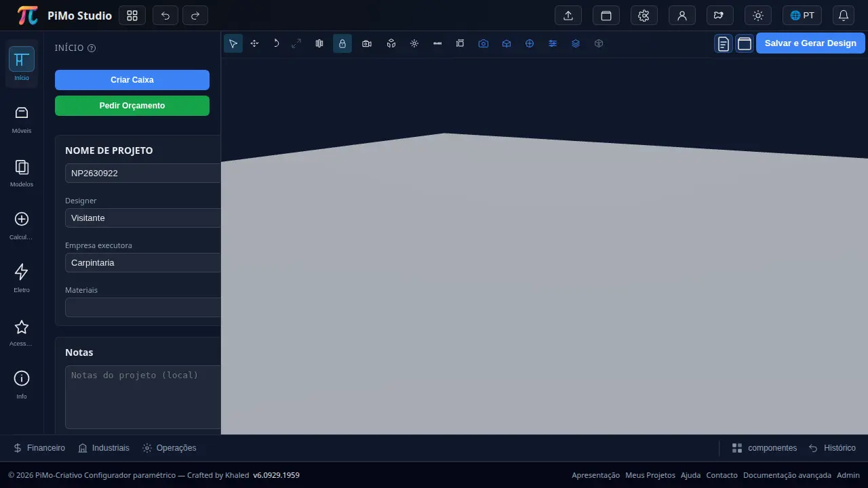Click the Designer field showing Visitante
This screenshot has width=868, height=488.
pos(143,218)
